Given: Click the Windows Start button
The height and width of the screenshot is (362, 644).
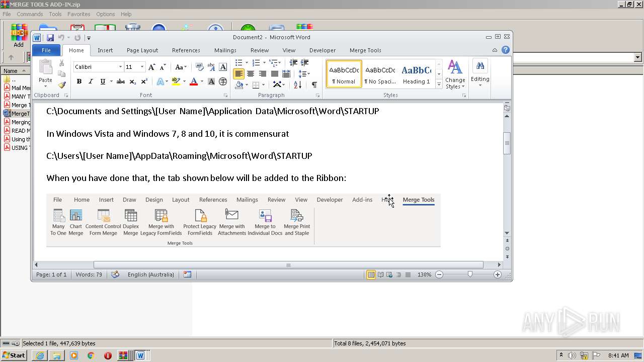Looking at the screenshot, I should coord(14,355).
